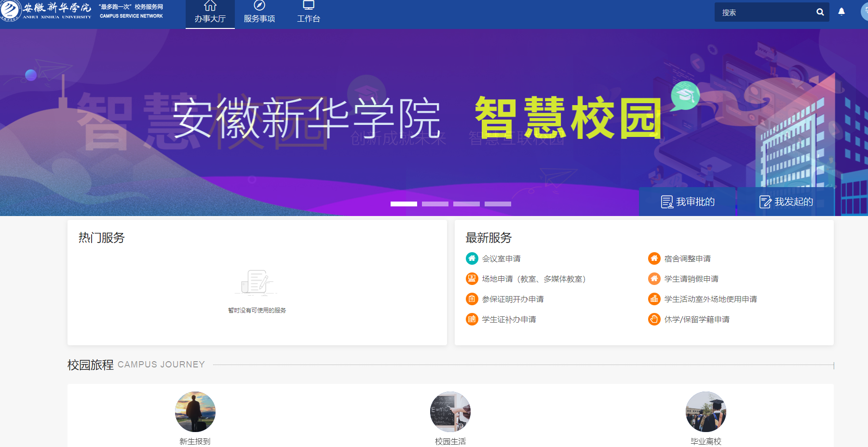Open the 学生请销假申请 link
Screen dimensions: 868x447
(x=691, y=279)
